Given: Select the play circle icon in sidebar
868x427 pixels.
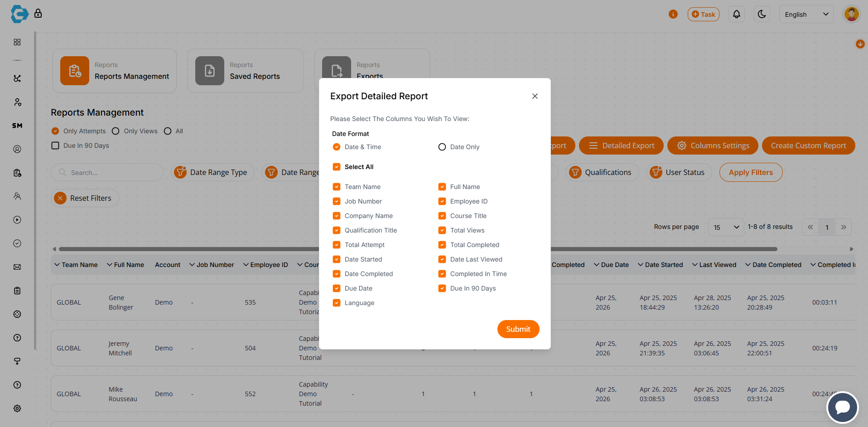Looking at the screenshot, I should (x=17, y=219).
